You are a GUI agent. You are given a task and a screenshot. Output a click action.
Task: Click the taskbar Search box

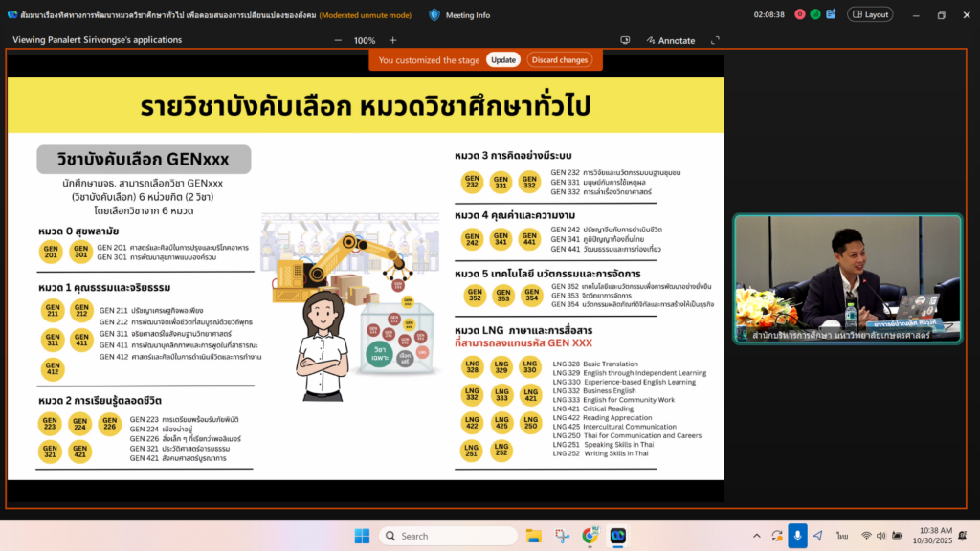click(x=448, y=536)
